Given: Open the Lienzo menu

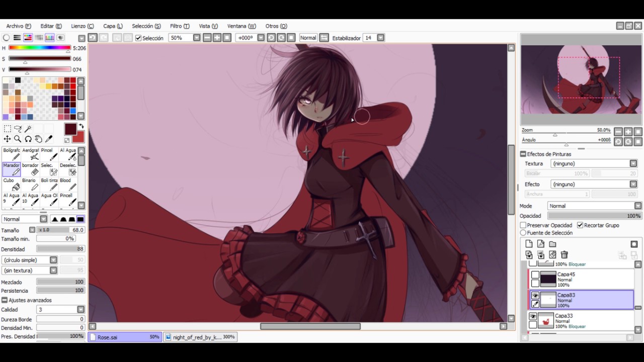Looking at the screenshot, I should (82, 26).
